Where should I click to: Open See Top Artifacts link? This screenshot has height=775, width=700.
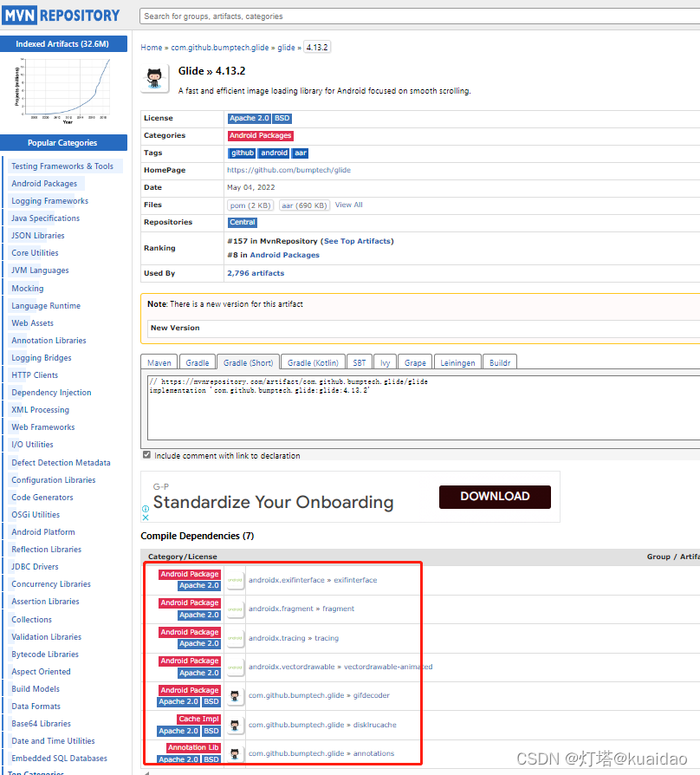(x=358, y=241)
